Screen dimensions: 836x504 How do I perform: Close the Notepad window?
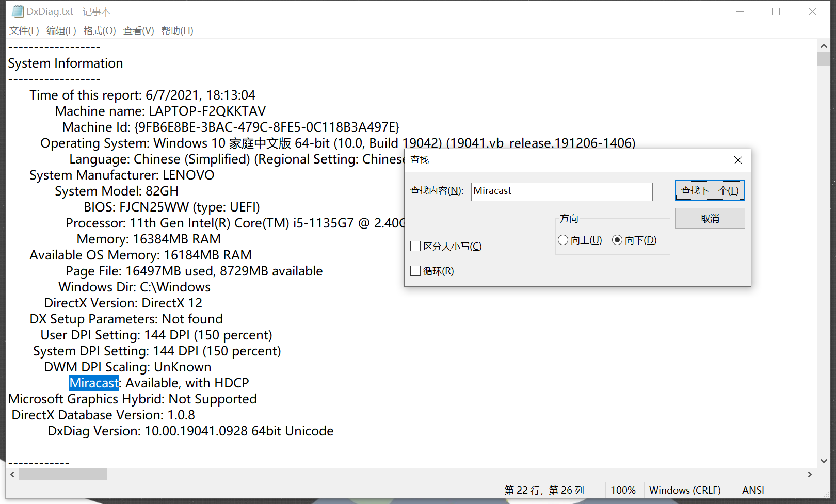812,11
